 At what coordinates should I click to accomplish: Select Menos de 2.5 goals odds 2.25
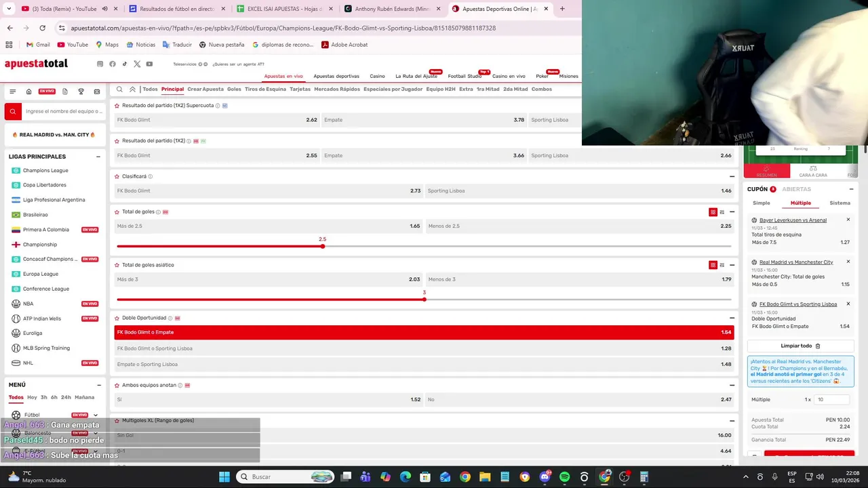coord(580,226)
